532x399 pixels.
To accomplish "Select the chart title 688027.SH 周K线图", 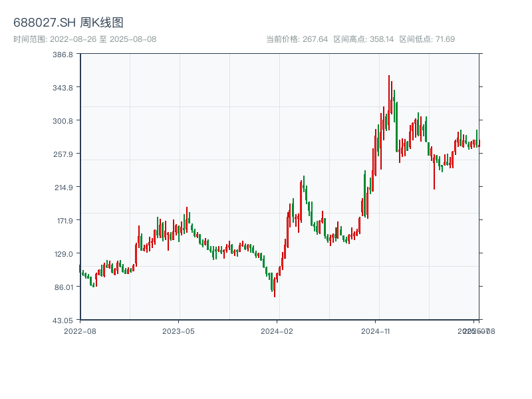I will pyautogui.click(x=68, y=23).
